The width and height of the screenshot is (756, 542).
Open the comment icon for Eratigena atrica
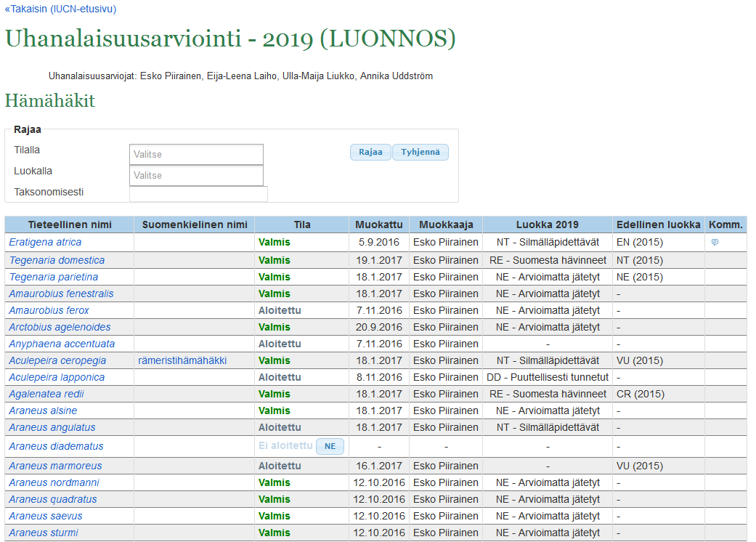[715, 242]
